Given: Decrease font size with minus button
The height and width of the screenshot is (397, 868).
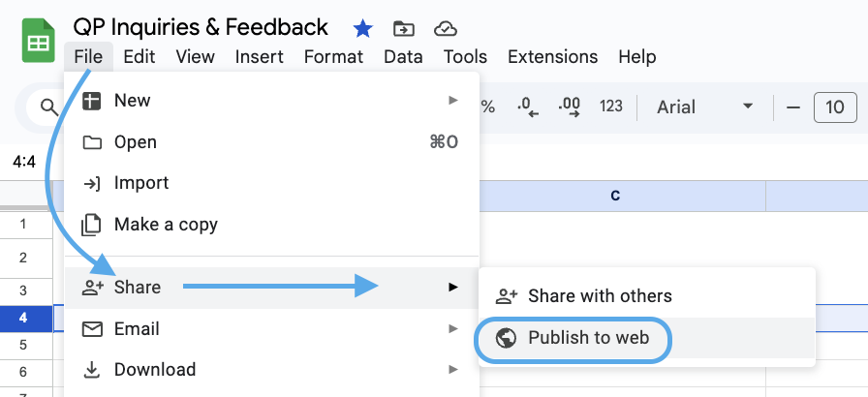Looking at the screenshot, I should click(793, 107).
